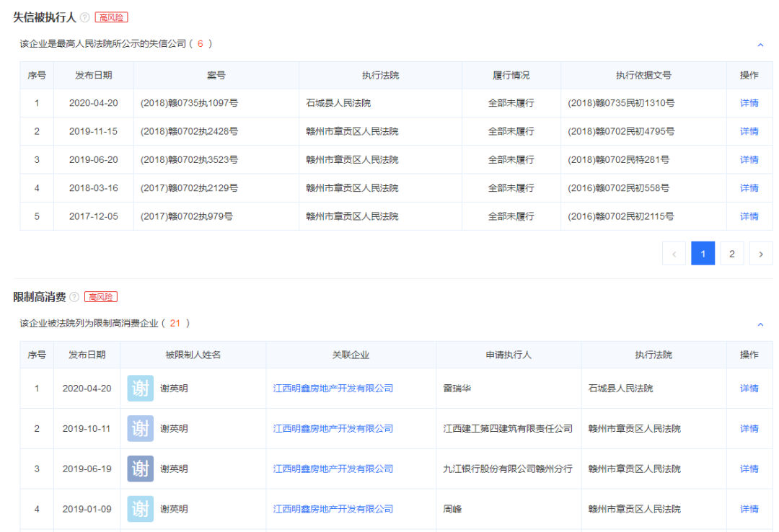Click the previous-page arrow in the pagination
Screen dimensions: 779x532
pyautogui.click(x=674, y=253)
